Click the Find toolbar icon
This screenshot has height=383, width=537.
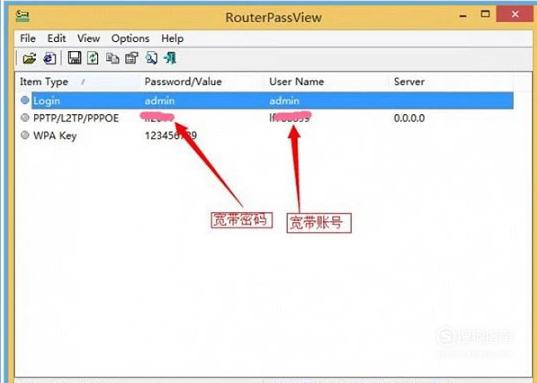point(151,58)
